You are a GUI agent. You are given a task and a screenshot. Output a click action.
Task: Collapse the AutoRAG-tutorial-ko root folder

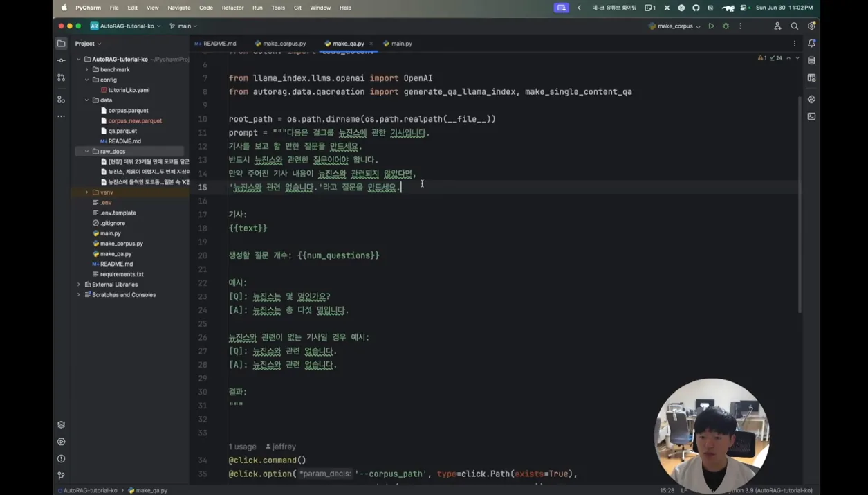point(79,60)
